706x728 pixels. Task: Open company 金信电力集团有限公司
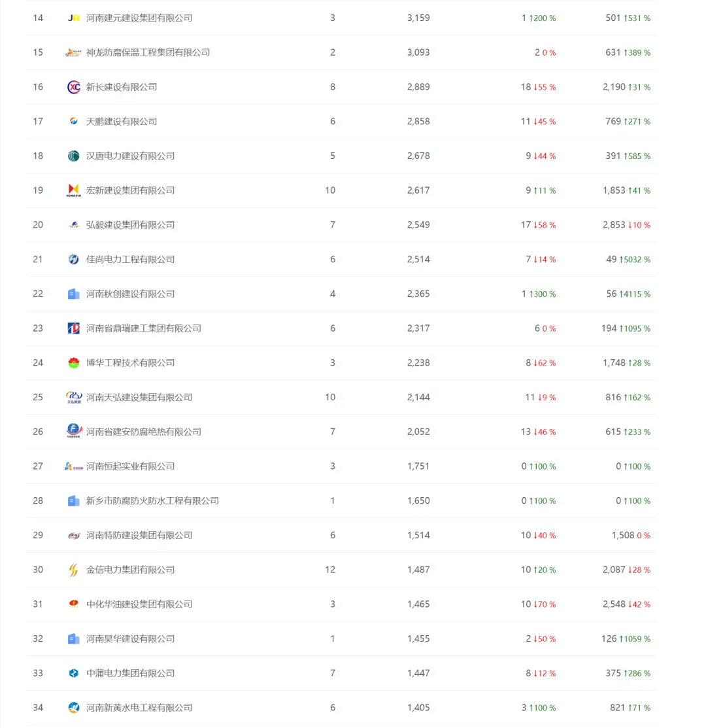[x=130, y=570]
